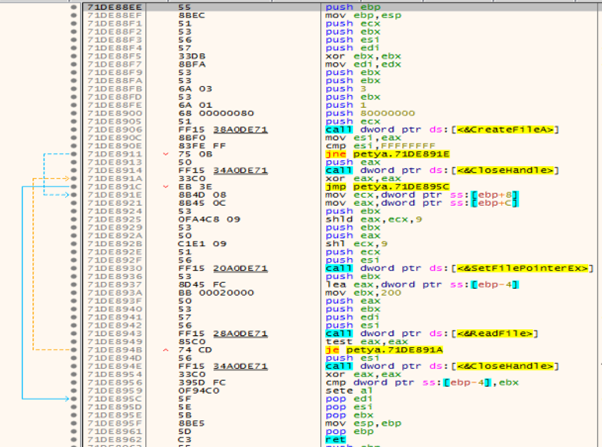Select the cmp esi,FFFFFFFF instruction
Image resolution: width=602 pixels, height=447 pixels.
click(380, 146)
